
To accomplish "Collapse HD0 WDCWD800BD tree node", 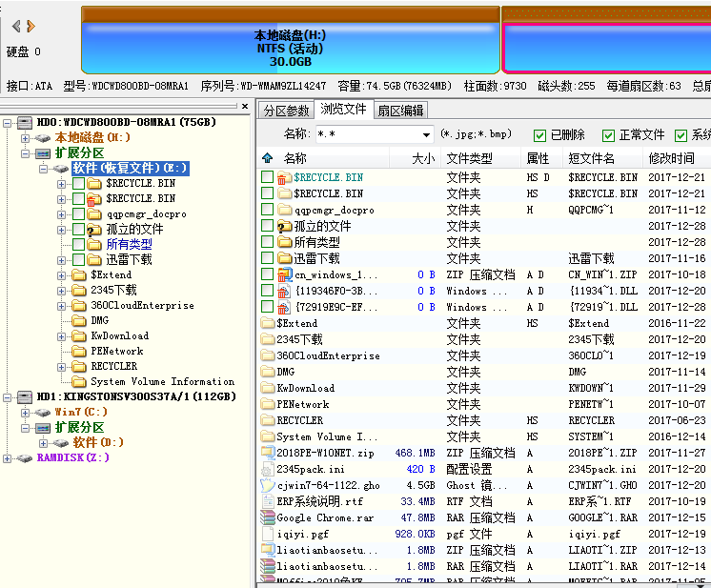I will [x=8, y=123].
